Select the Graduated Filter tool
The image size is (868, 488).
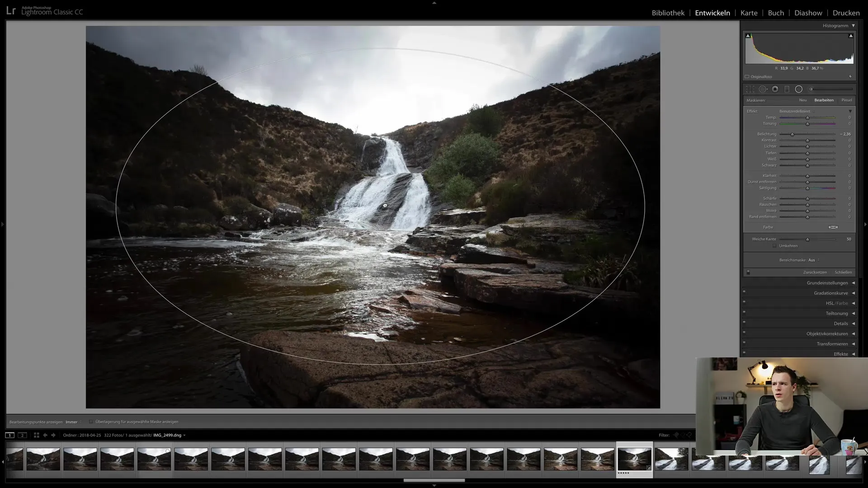[787, 89]
